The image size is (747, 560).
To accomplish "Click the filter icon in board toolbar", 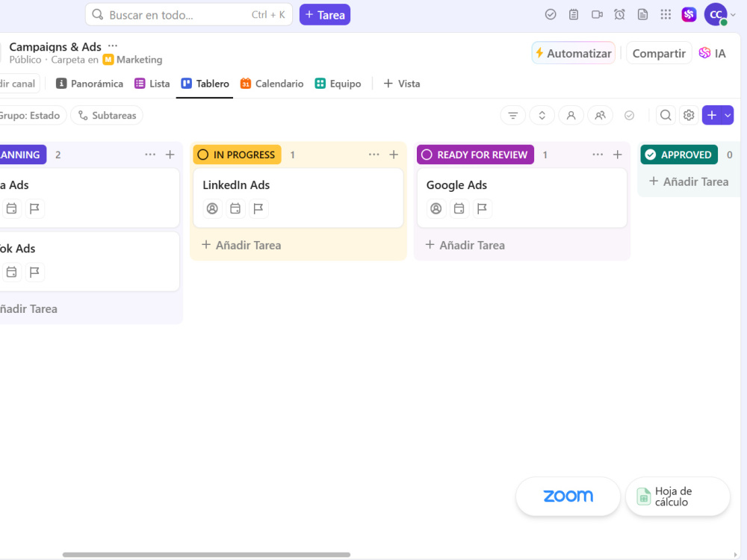I will point(513,115).
